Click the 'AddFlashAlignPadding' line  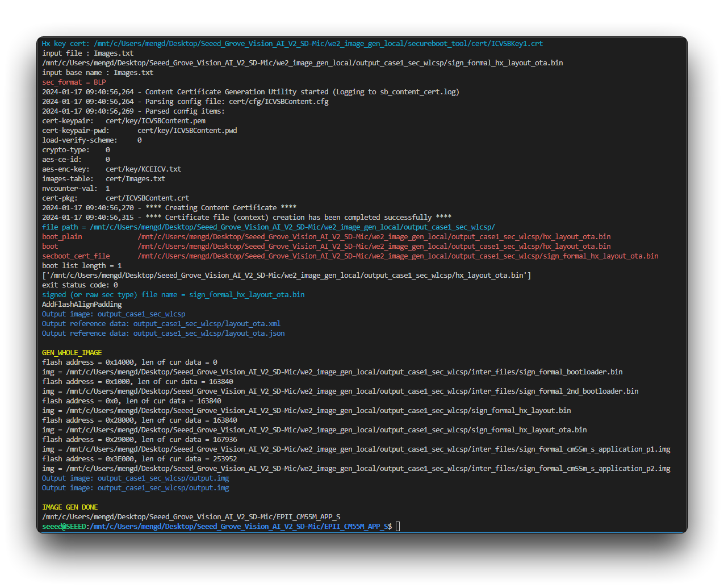(x=82, y=305)
